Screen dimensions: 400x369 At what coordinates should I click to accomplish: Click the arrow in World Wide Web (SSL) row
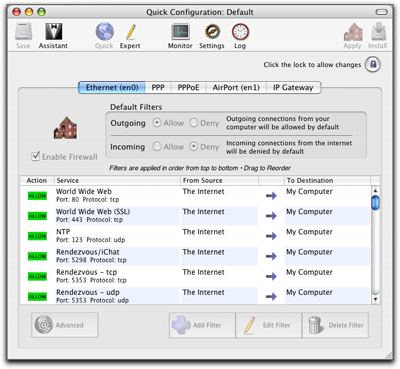tap(271, 216)
